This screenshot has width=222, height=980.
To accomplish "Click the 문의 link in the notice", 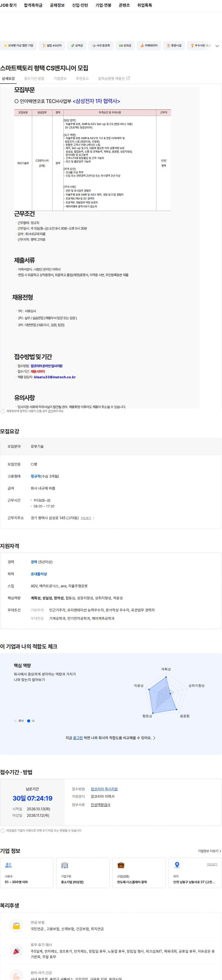I will tap(51, 411).
